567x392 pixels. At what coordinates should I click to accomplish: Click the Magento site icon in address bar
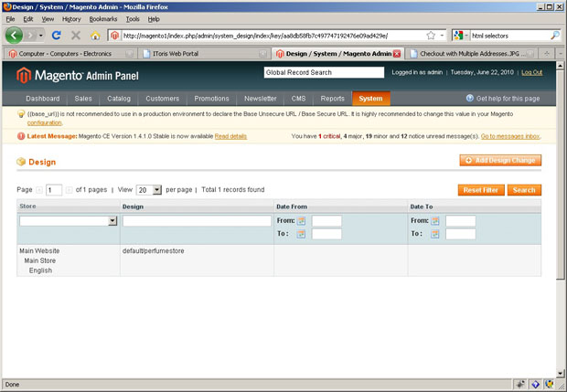click(114, 36)
